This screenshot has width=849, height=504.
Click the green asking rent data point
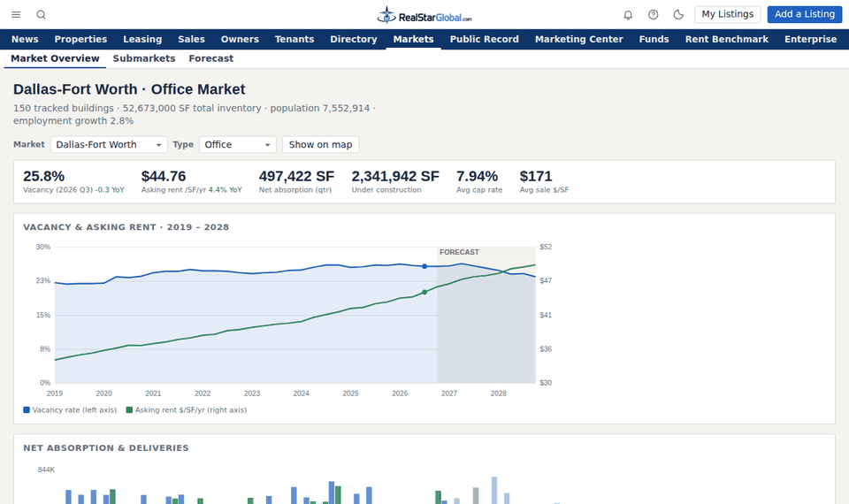(424, 293)
